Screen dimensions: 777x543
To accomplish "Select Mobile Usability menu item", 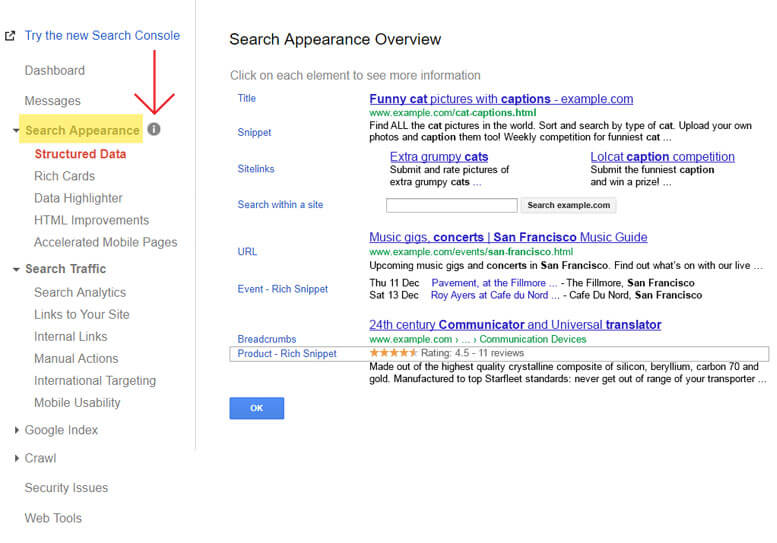I will (x=77, y=403).
